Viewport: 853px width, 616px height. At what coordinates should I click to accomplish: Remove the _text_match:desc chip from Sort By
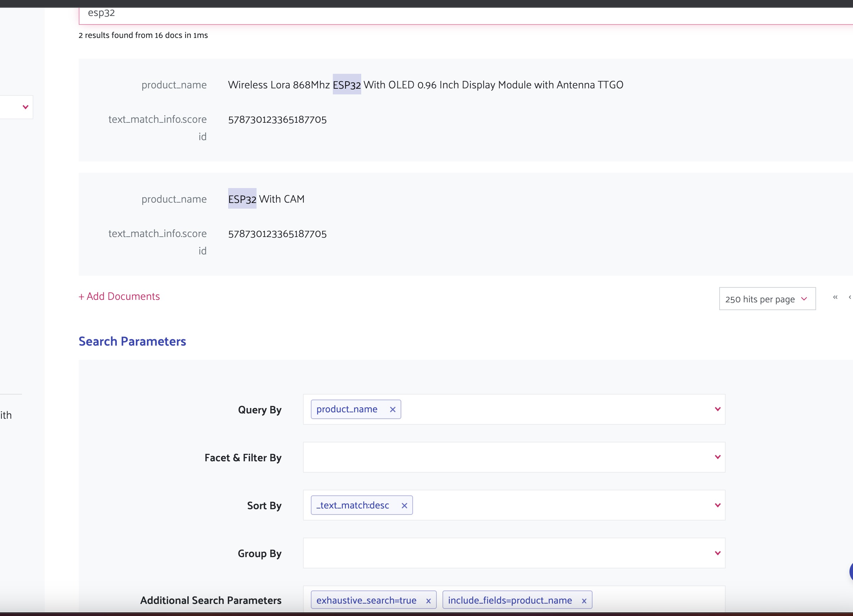coord(404,505)
